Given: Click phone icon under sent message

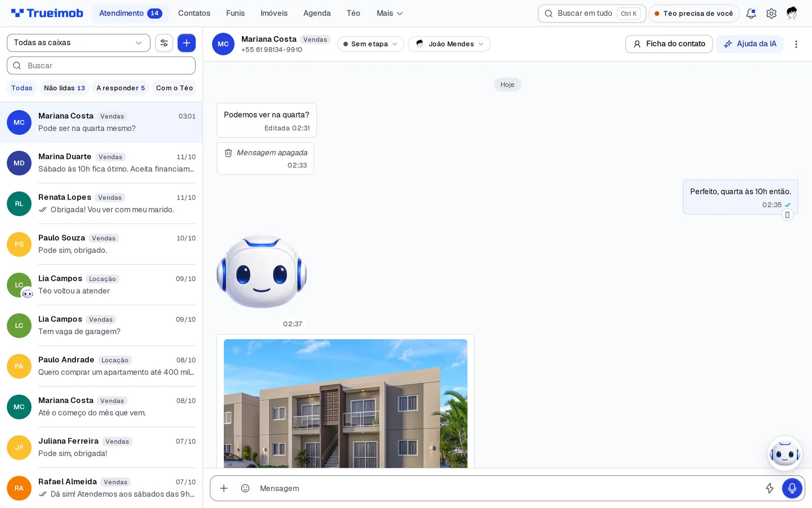Looking at the screenshot, I should tap(787, 215).
